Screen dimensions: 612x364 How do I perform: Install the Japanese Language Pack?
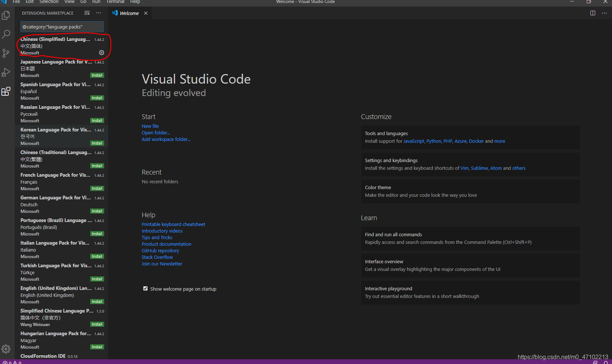pyautogui.click(x=97, y=75)
